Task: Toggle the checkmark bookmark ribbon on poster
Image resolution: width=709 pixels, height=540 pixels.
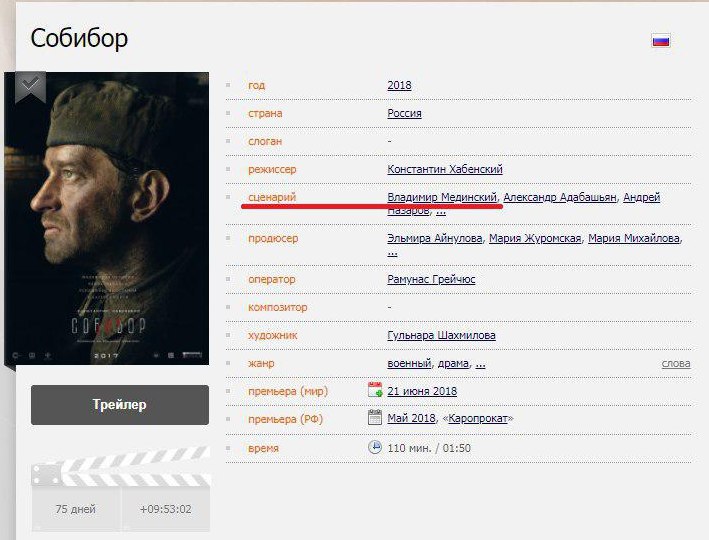Action: [x=30, y=87]
